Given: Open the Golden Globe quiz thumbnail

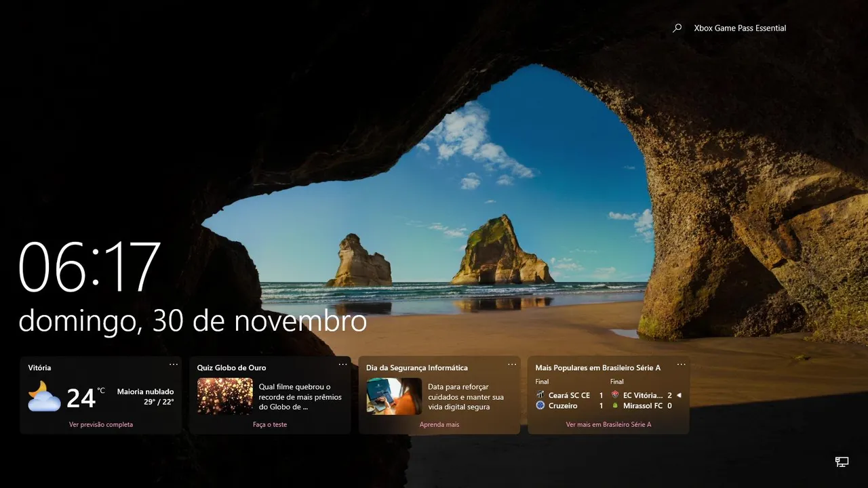Looking at the screenshot, I should [x=225, y=396].
